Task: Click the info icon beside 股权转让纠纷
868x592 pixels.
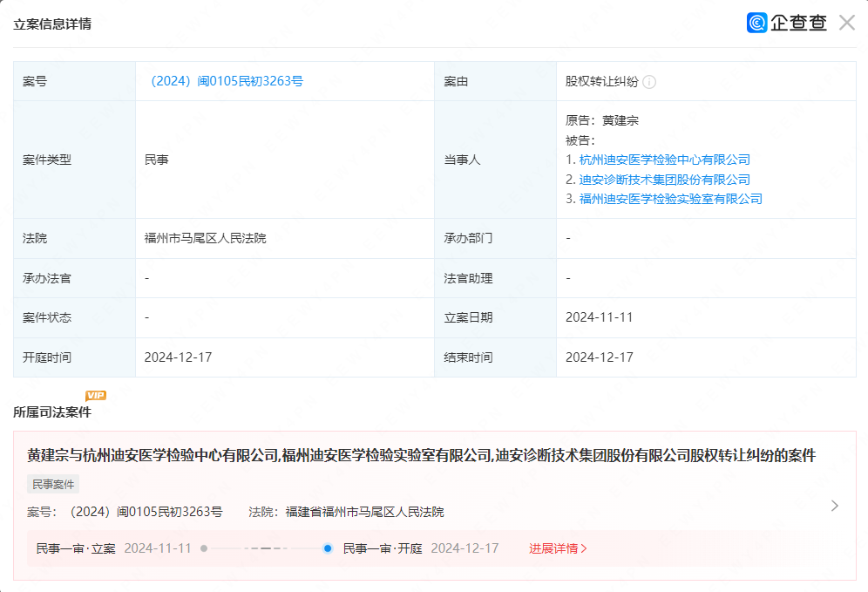Action: click(649, 82)
